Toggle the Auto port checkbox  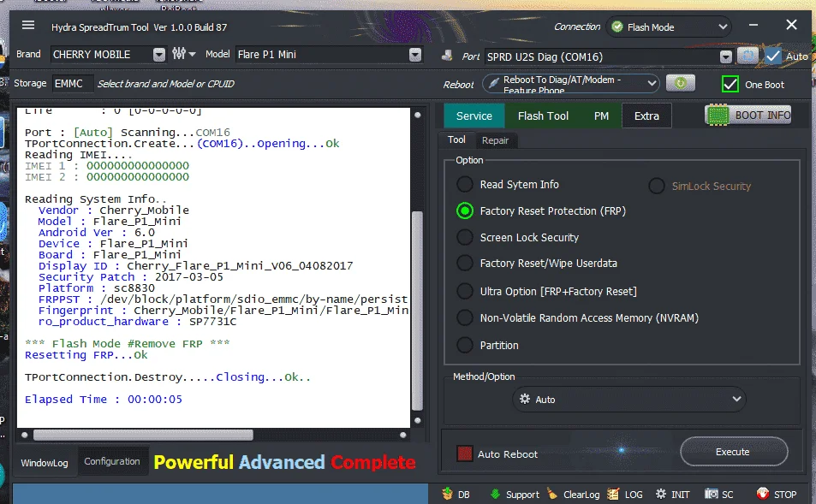pyautogui.click(x=773, y=56)
